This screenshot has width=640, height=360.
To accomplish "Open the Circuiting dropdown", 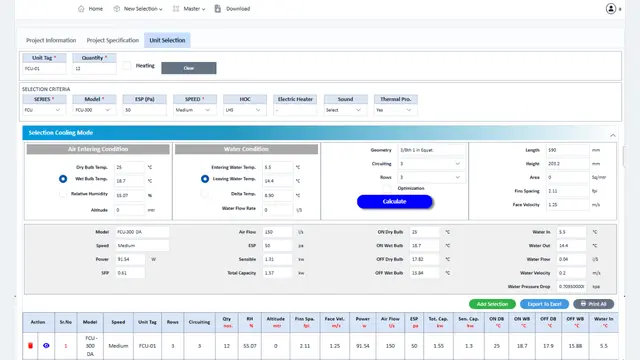I will click(x=431, y=164).
